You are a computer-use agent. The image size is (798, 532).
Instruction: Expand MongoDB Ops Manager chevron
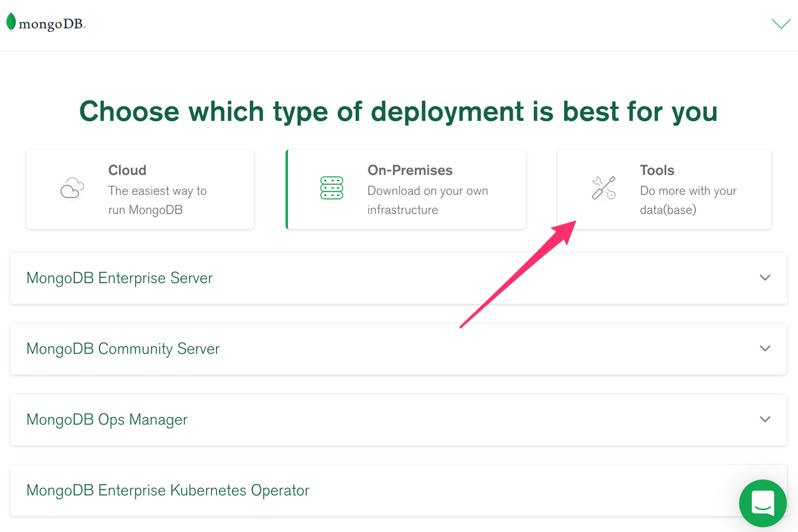[765, 420]
